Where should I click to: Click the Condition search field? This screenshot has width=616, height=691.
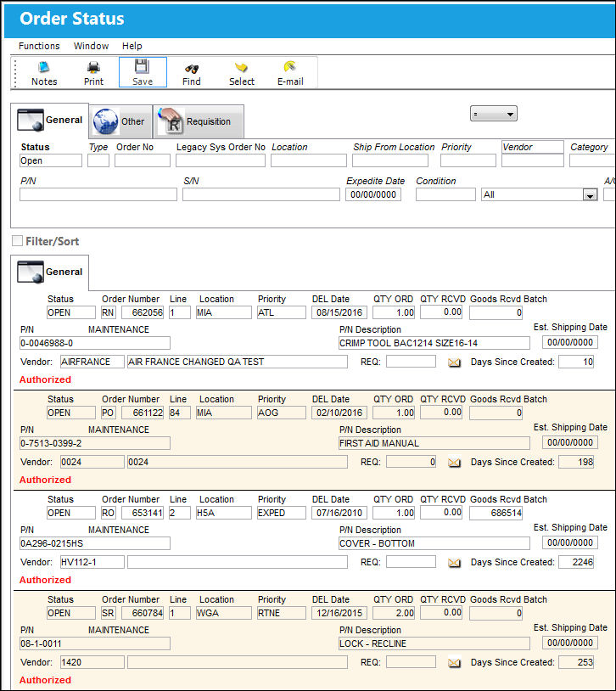pos(445,194)
